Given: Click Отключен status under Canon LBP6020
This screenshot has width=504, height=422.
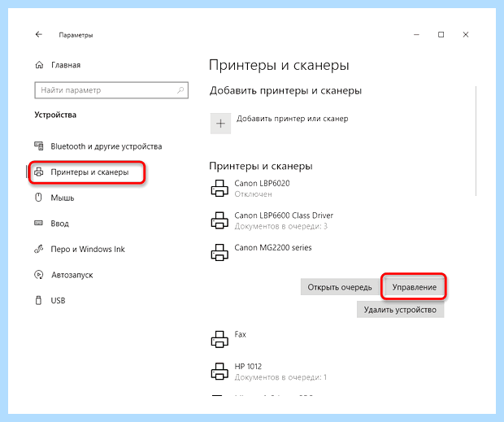Looking at the screenshot, I should (254, 194).
